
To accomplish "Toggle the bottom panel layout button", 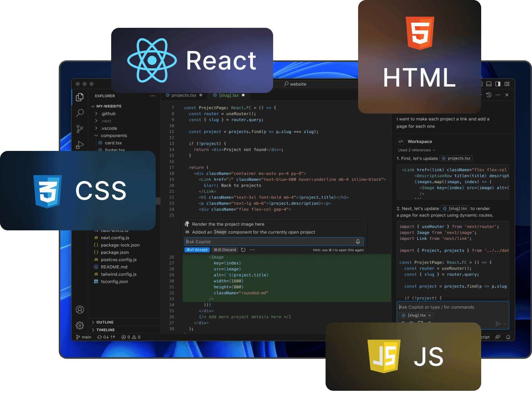I will (489, 84).
